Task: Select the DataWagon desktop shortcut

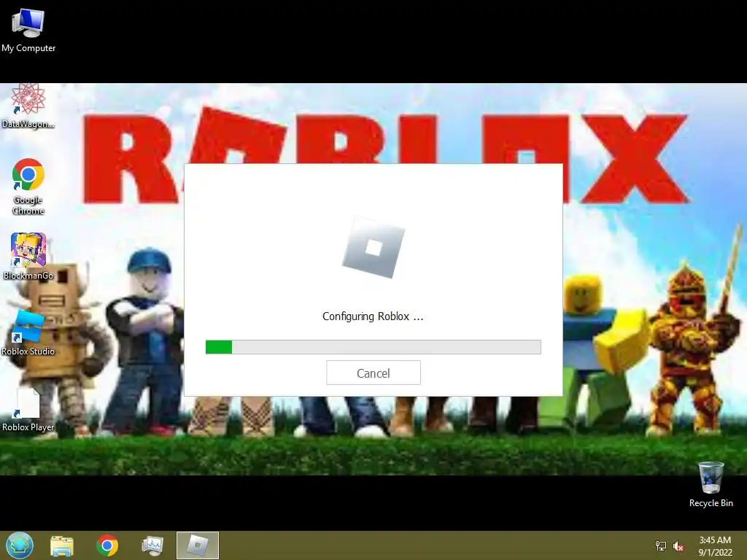Action: (x=28, y=106)
